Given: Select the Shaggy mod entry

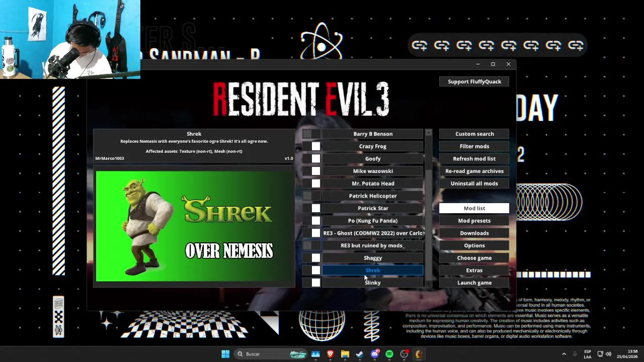Looking at the screenshot, I should 373,258.
